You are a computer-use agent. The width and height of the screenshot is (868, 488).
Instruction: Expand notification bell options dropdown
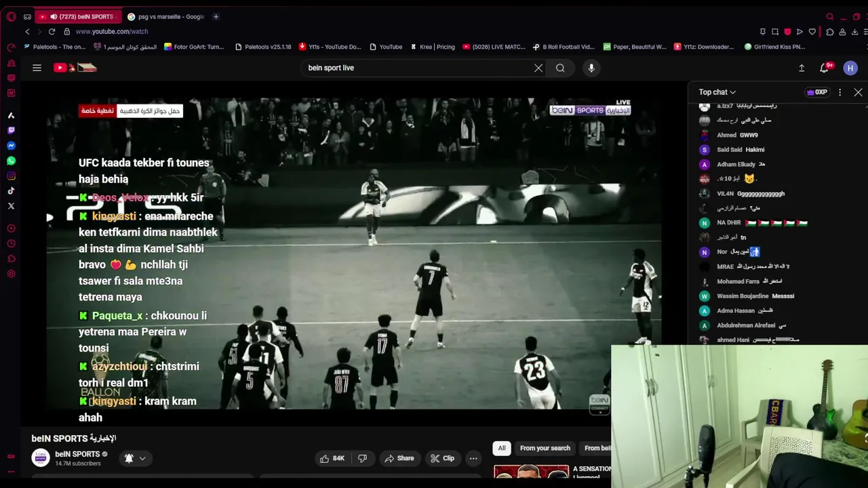142,458
